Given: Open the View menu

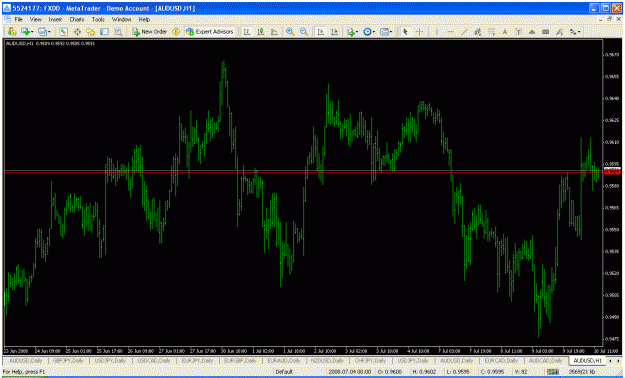Looking at the screenshot, I should point(35,19).
